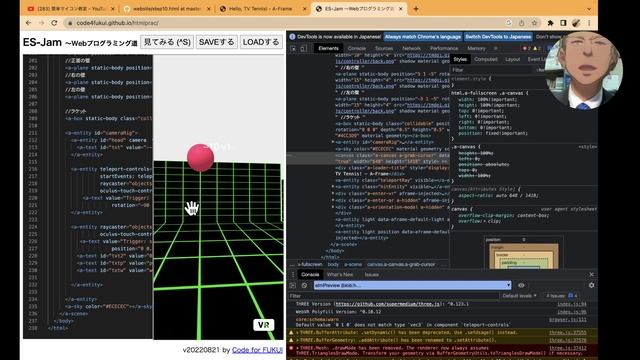Open the DevTools Network tab

pos(411,48)
